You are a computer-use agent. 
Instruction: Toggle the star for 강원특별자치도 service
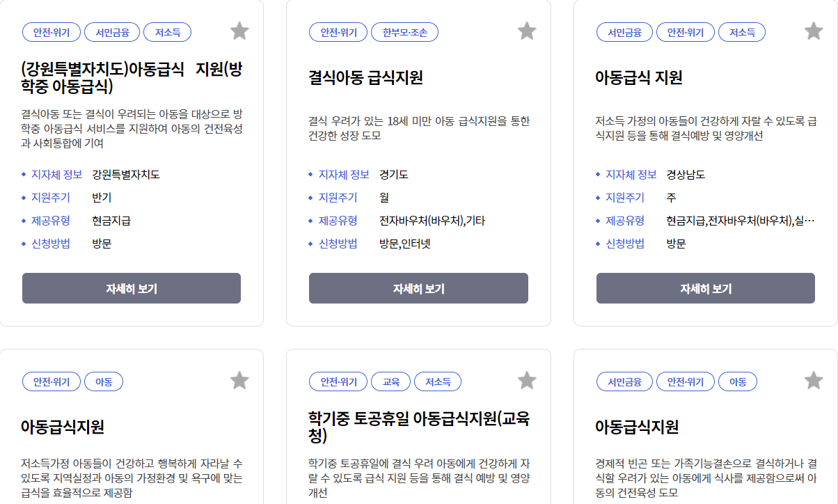[239, 31]
